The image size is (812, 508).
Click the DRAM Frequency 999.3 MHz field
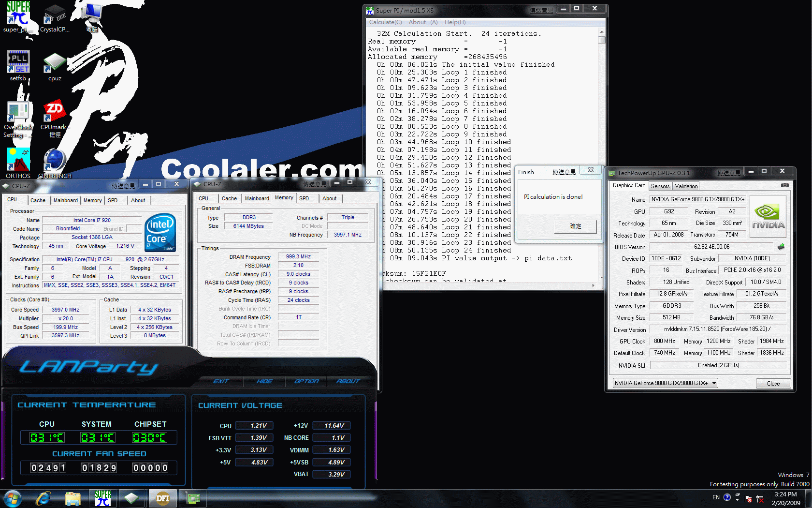[298, 256]
